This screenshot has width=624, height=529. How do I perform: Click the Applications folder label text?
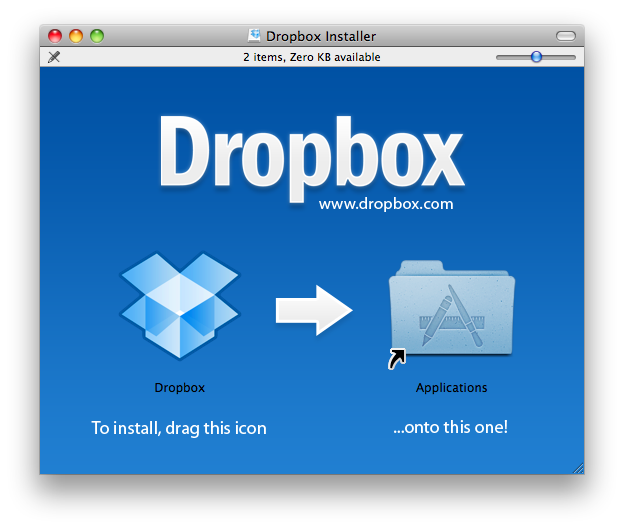[x=451, y=388]
